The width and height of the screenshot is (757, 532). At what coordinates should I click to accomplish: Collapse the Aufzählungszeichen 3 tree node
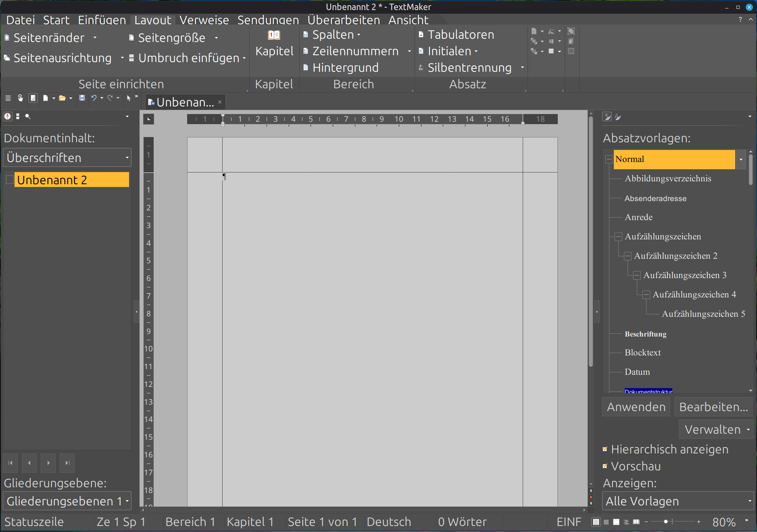pyautogui.click(x=636, y=275)
